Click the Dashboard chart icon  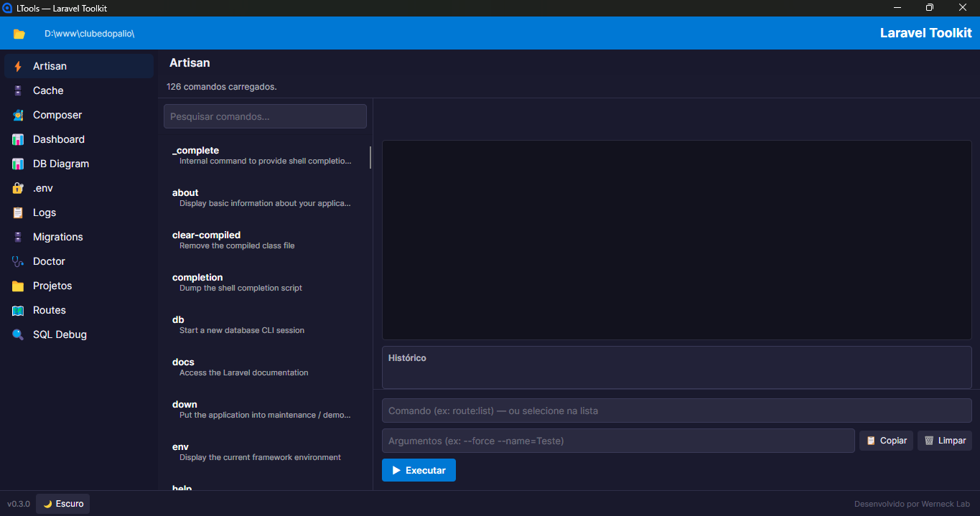coord(18,139)
